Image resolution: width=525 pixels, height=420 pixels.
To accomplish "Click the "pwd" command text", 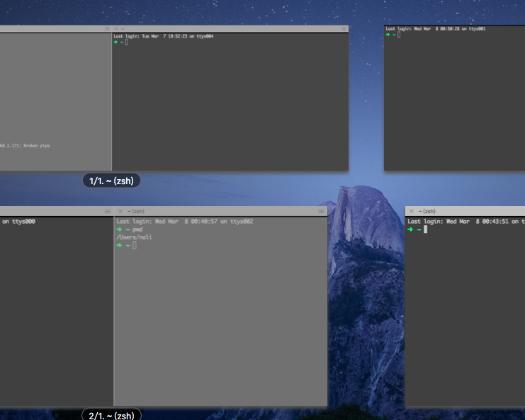I will [x=137, y=229].
